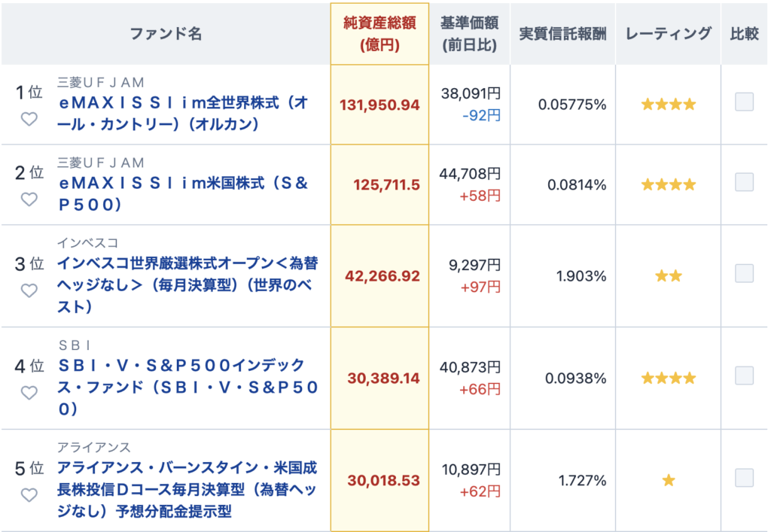Mark AllianceBernstein fund for comparison
Viewport: 771px width, 532px height.
click(744, 478)
